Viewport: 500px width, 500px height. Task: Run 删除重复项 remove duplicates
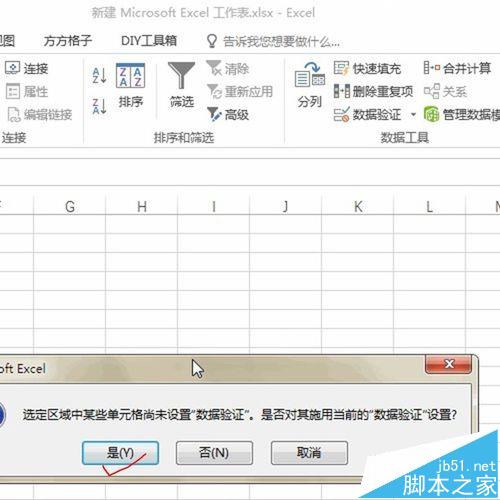(x=373, y=91)
